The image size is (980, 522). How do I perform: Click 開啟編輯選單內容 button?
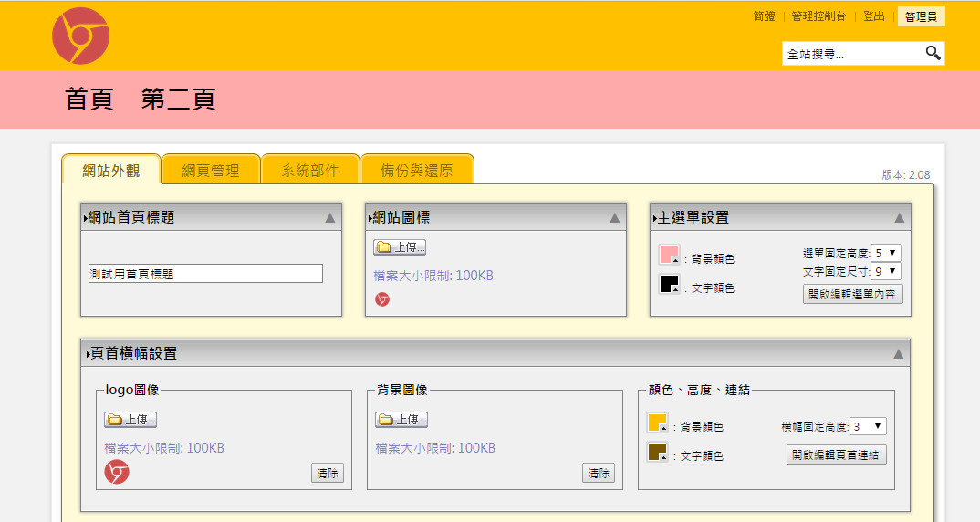(x=853, y=294)
